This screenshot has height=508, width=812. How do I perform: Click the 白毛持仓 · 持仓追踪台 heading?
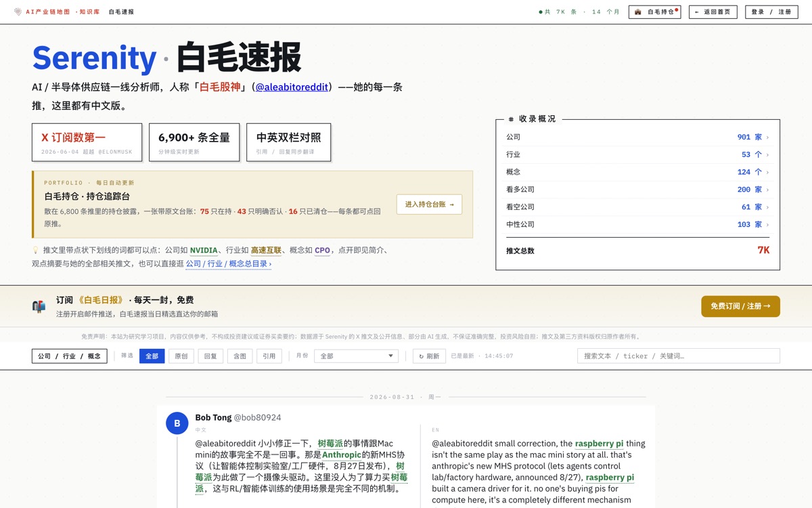[x=87, y=196]
